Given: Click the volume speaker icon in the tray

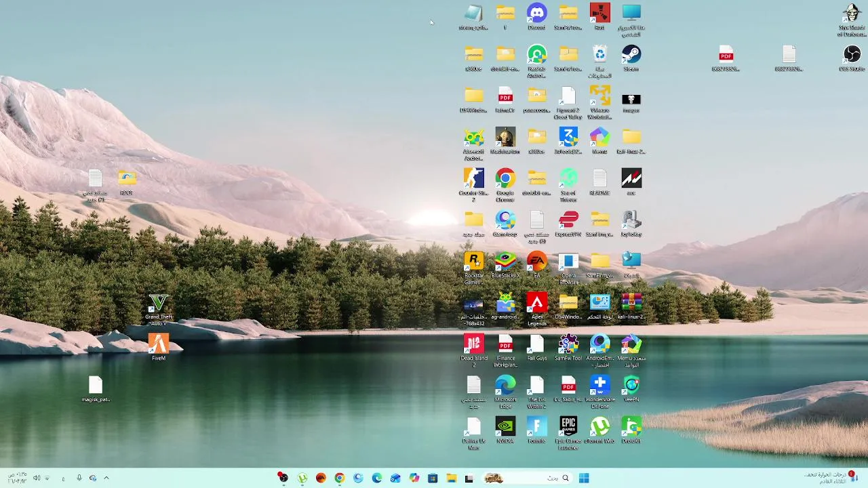Looking at the screenshot, I should point(37,478).
